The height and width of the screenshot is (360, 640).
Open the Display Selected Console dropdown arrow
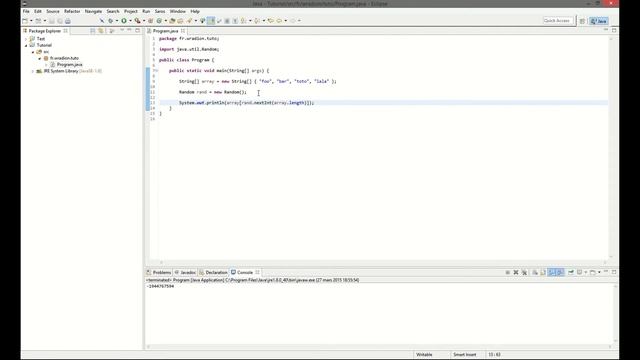[x=586, y=272]
